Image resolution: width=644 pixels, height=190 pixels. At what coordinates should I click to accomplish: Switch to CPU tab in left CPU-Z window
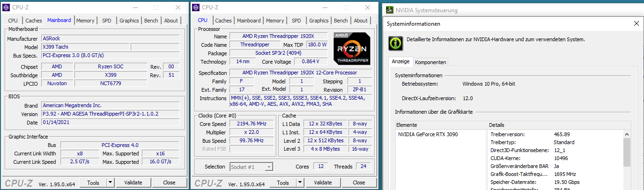coord(13,21)
